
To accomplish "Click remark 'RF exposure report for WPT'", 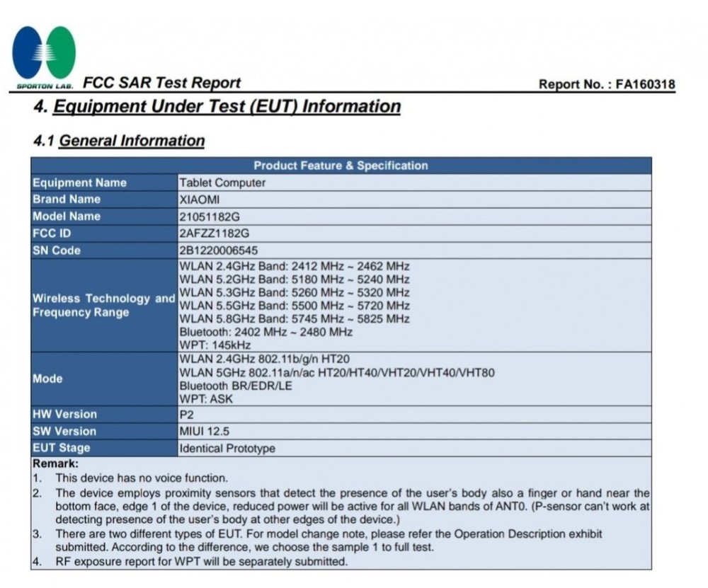I will pyautogui.click(x=201, y=562).
